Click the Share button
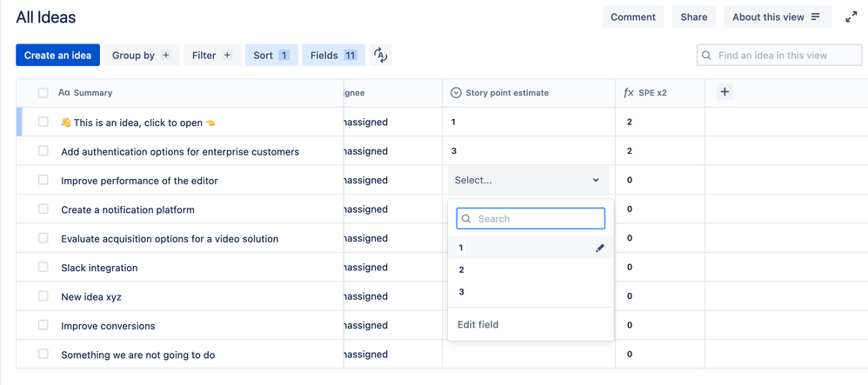The width and height of the screenshot is (868, 385). (x=693, y=17)
